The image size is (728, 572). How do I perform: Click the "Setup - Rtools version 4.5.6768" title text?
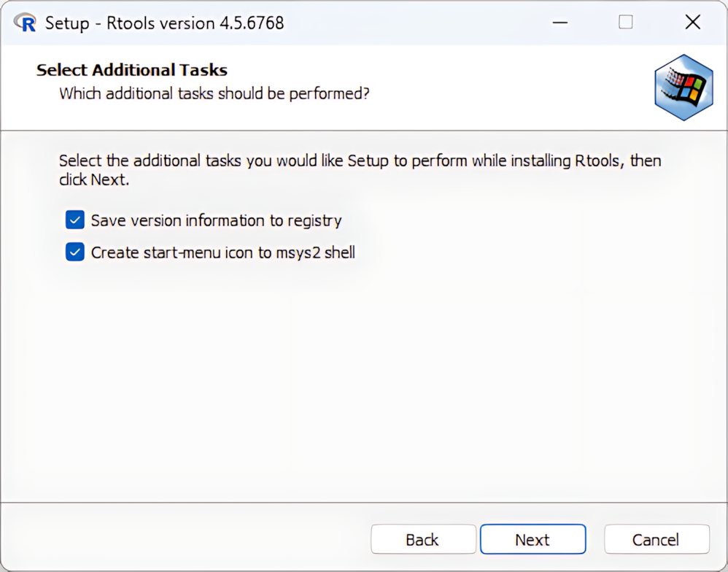[x=164, y=23]
